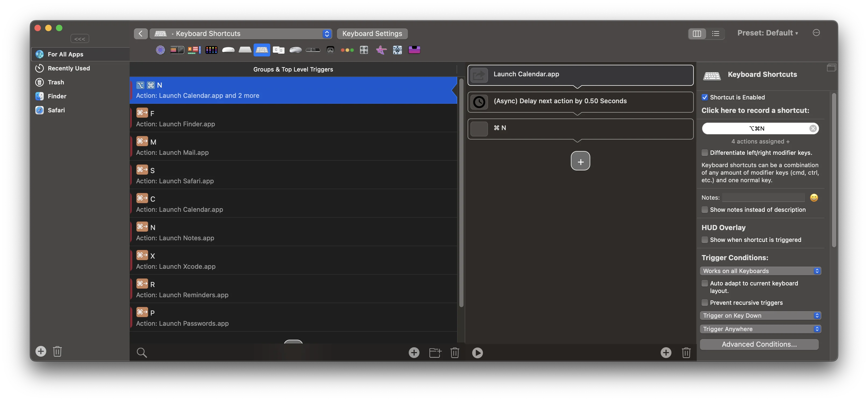Select the ⌘ N action row

[x=580, y=129]
